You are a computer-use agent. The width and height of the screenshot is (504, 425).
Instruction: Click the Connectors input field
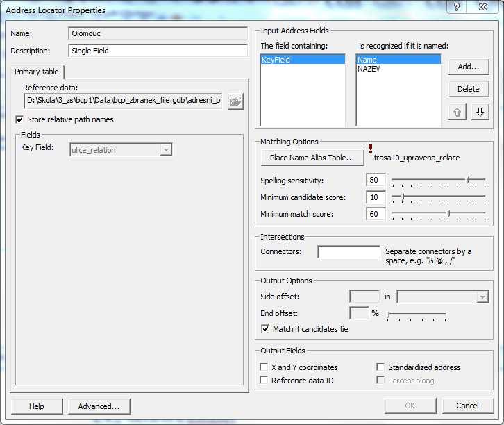pyautogui.click(x=348, y=251)
